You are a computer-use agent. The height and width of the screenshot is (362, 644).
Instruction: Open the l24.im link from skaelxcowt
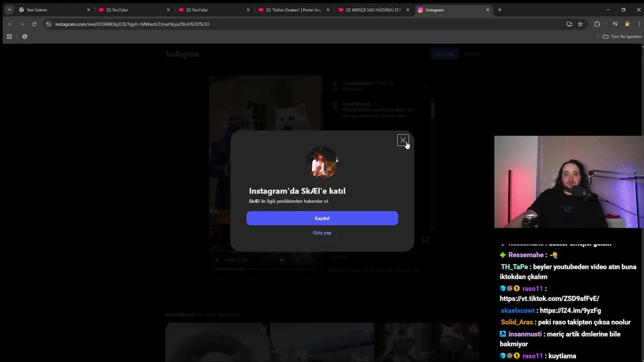click(x=570, y=311)
